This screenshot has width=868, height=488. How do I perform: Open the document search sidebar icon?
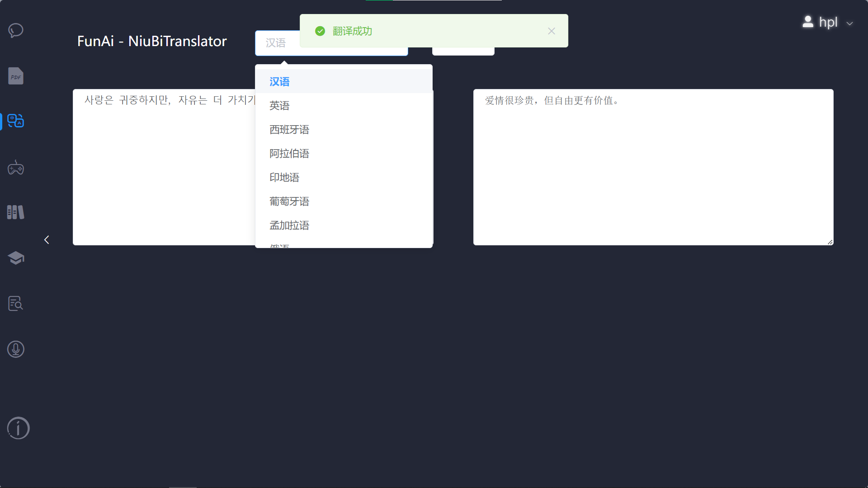16,303
